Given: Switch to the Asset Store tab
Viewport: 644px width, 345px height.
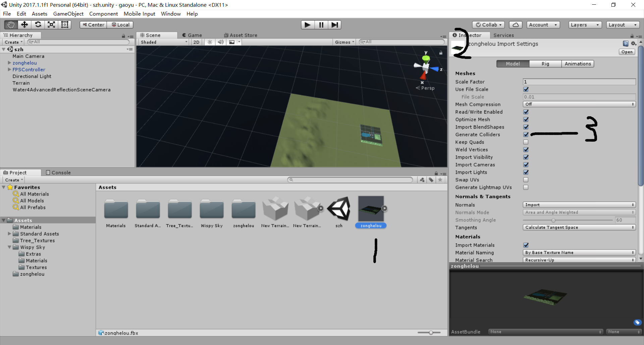Looking at the screenshot, I should [x=240, y=35].
